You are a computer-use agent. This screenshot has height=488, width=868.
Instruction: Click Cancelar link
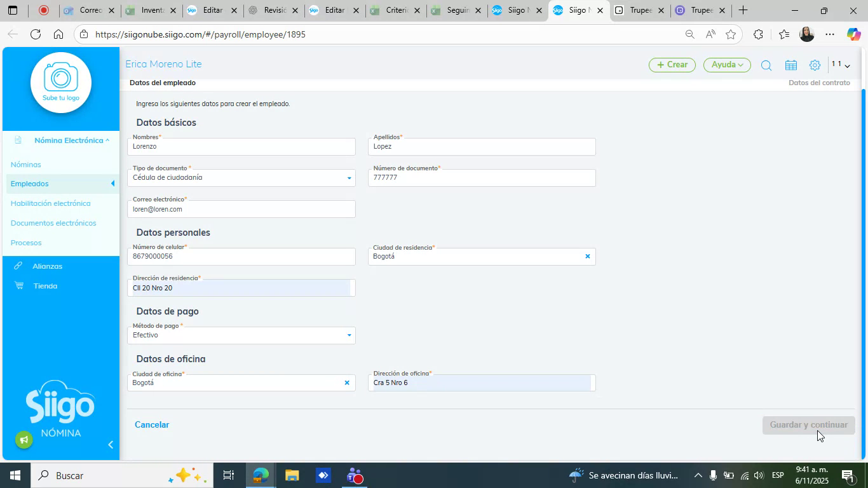(x=152, y=424)
